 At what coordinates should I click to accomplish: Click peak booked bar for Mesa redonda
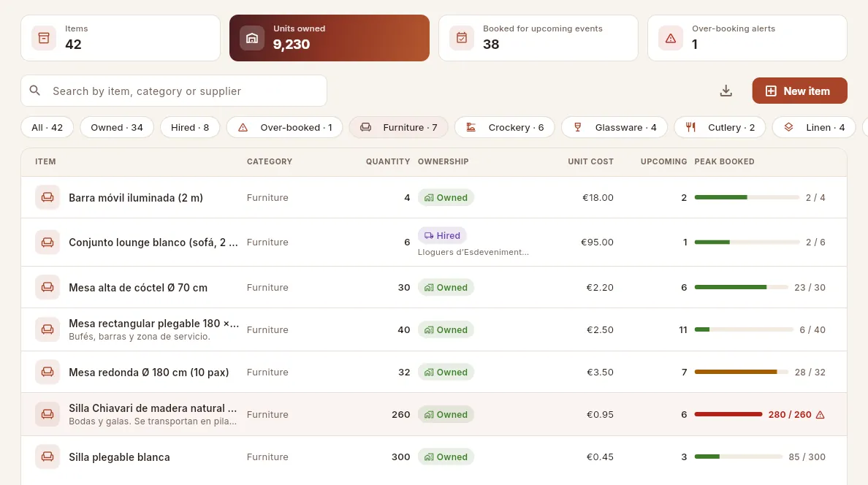741,372
